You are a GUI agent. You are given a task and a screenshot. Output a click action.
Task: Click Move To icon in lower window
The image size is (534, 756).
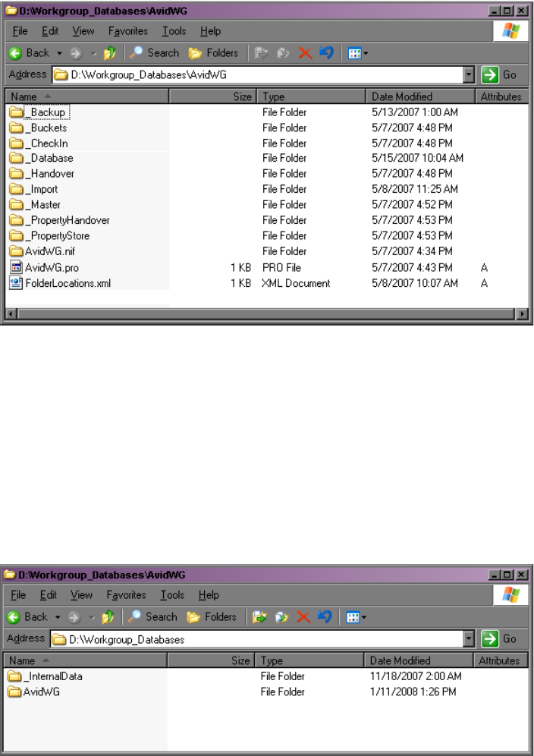[x=259, y=616]
